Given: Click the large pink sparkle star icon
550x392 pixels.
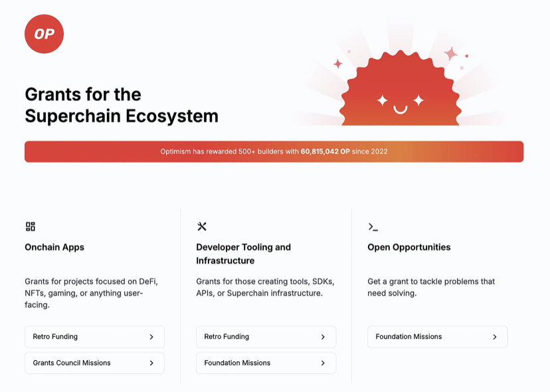Looking at the screenshot, I should click(x=451, y=54).
